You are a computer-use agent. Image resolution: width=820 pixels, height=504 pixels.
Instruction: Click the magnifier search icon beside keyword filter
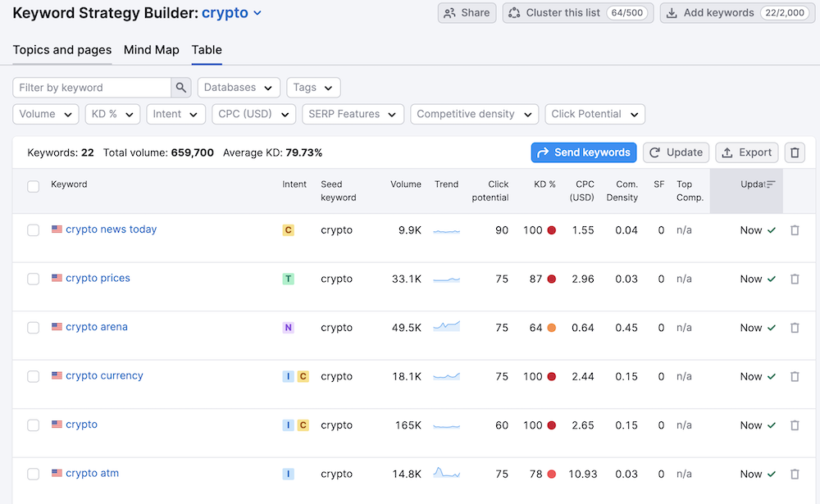tap(181, 87)
